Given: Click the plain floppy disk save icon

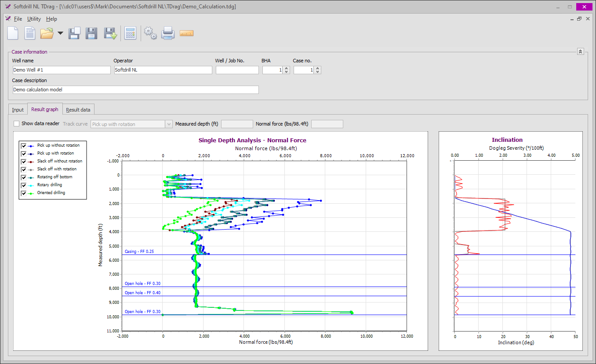Looking at the screenshot, I should pos(91,33).
